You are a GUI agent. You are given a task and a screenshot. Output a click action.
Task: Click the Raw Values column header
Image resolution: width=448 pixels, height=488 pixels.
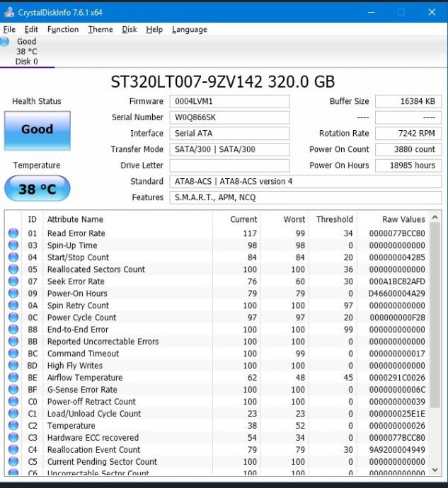[x=393, y=219]
